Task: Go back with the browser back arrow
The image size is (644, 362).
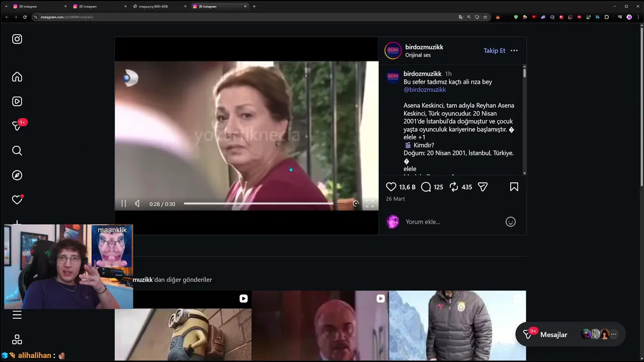Action: click(x=7, y=17)
